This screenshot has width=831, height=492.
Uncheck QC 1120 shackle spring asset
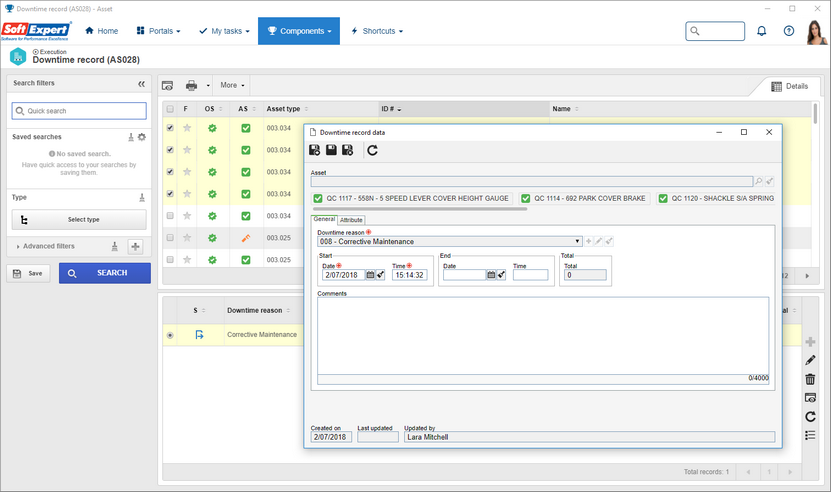pyautogui.click(x=663, y=198)
